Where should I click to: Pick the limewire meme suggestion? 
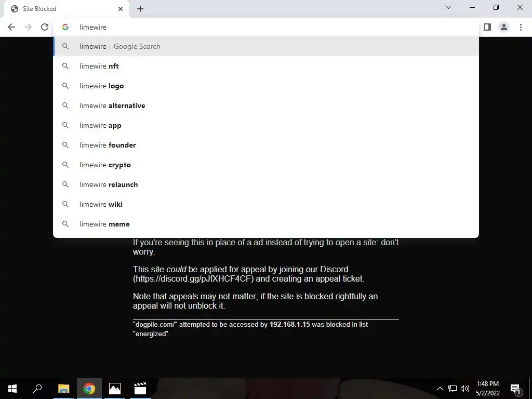[x=266, y=223]
